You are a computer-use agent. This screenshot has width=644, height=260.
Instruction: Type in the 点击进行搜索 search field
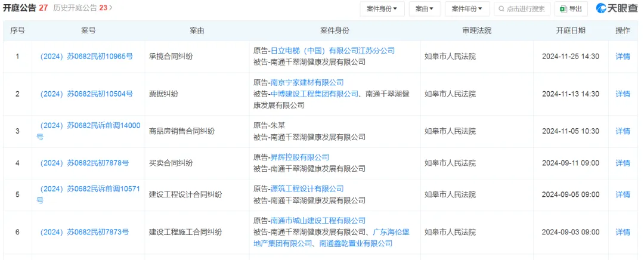click(526, 9)
